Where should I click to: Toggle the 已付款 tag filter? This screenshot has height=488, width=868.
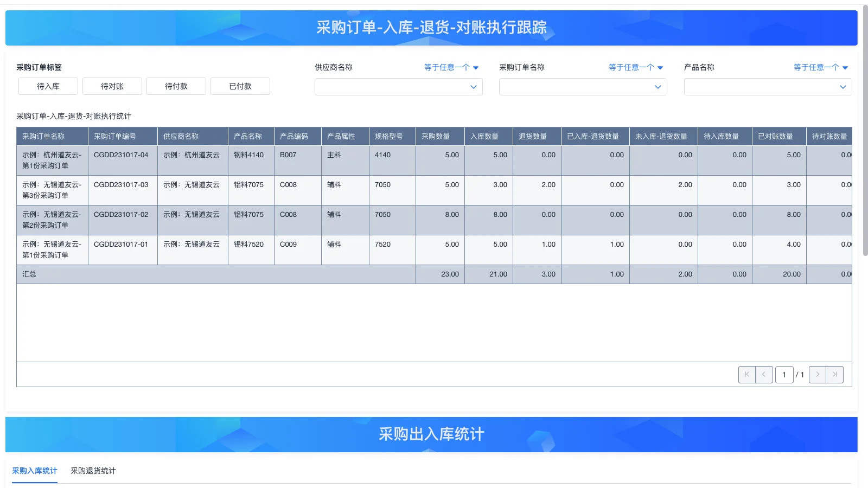click(x=240, y=86)
